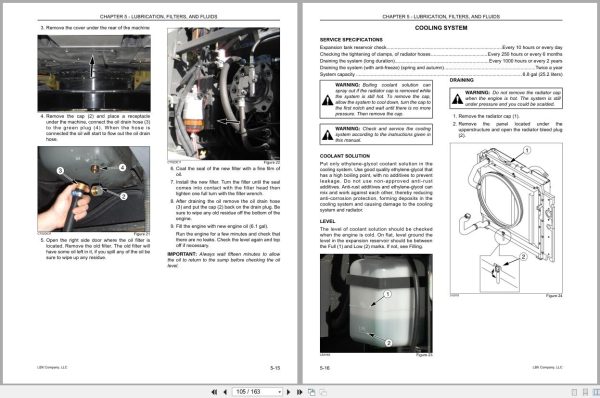The height and width of the screenshot is (398, 600).
Task: Click the greyed overlapping pages view icon
Action: (323, 392)
